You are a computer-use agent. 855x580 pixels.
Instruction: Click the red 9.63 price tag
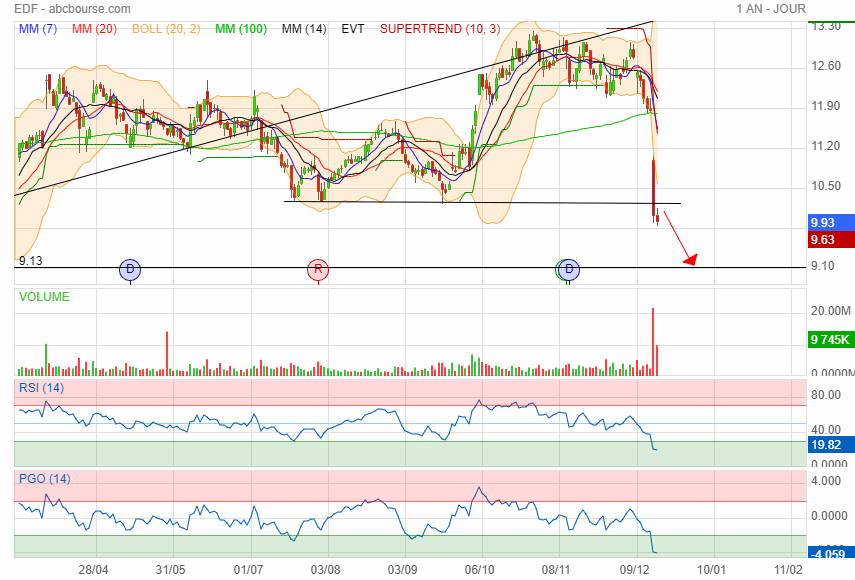(x=829, y=240)
